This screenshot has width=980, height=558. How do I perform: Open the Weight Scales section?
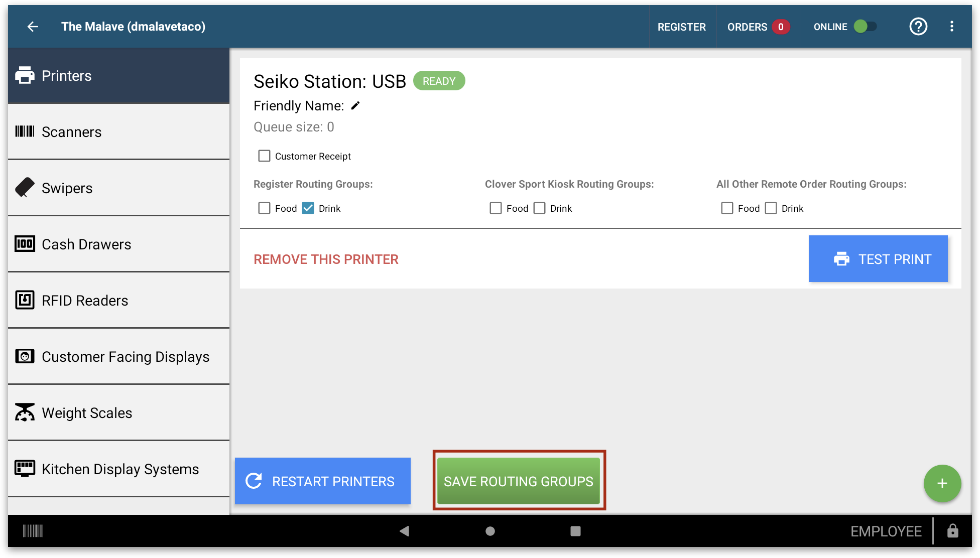[87, 412]
